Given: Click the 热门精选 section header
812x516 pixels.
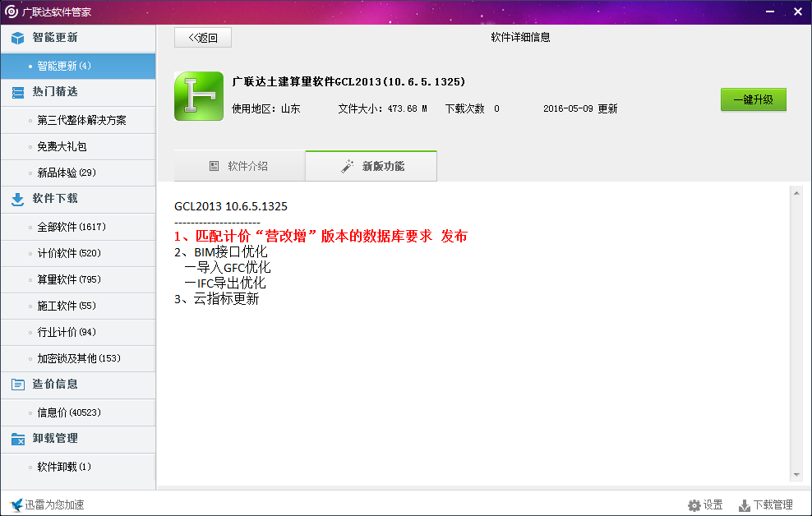Looking at the screenshot, I should 78,92.
